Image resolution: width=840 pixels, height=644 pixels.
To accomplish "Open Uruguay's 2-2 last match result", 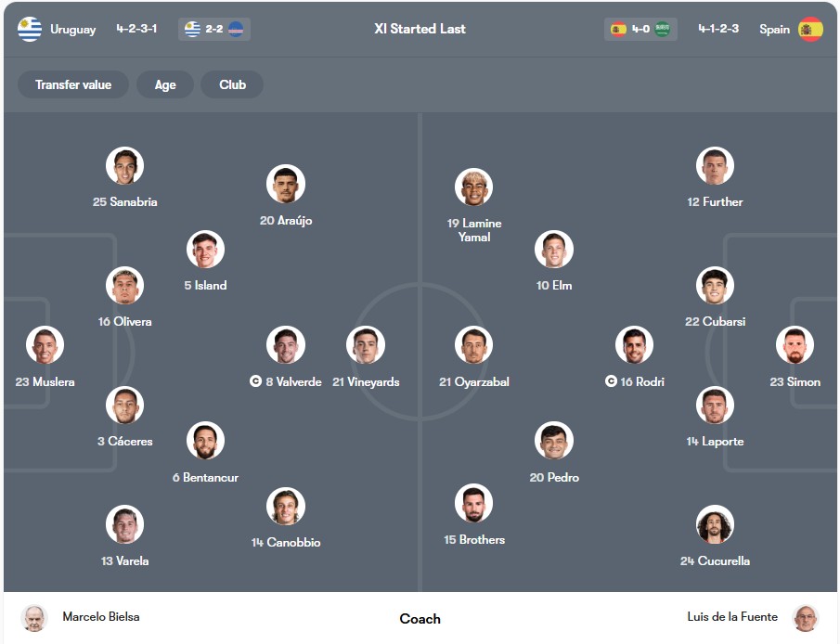I will point(214,29).
